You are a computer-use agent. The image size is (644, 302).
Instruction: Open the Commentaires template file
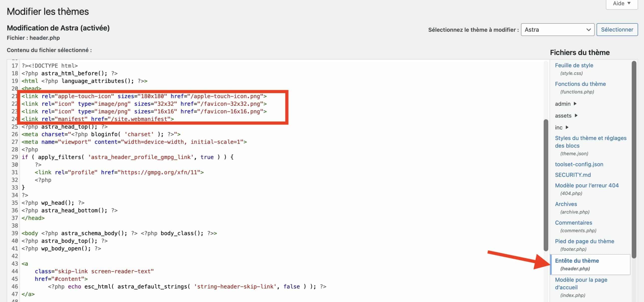574,222
